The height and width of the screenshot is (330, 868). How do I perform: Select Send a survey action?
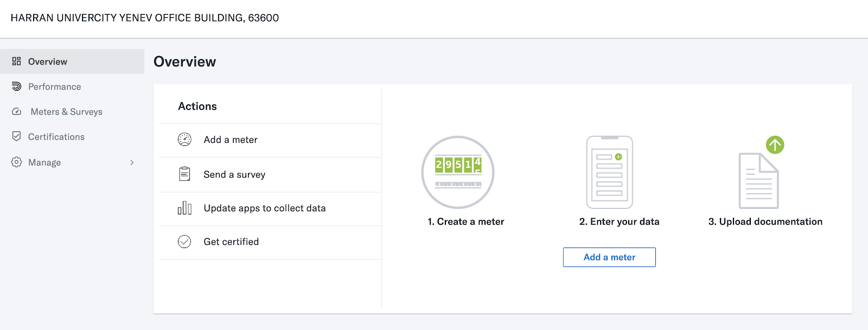234,174
